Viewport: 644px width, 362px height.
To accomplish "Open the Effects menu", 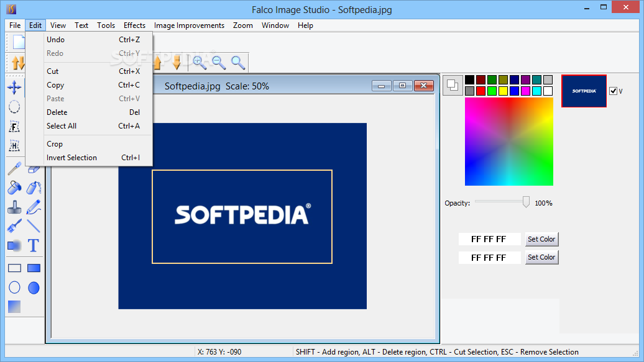I will (x=134, y=25).
